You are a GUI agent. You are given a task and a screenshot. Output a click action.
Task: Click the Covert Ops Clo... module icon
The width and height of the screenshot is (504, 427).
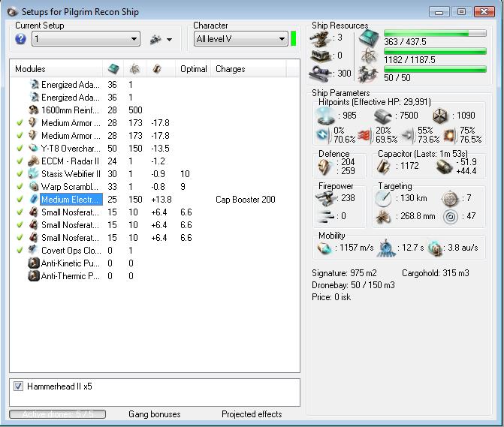34,250
